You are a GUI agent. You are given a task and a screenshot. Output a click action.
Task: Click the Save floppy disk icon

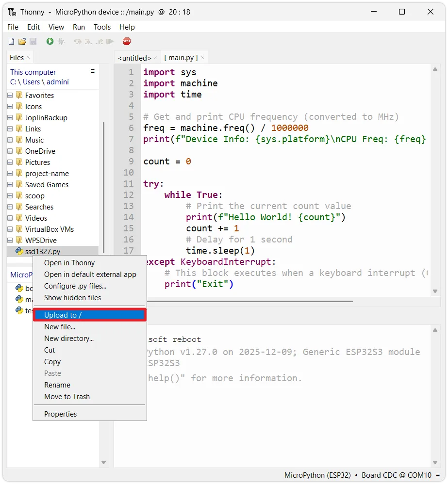(33, 42)
